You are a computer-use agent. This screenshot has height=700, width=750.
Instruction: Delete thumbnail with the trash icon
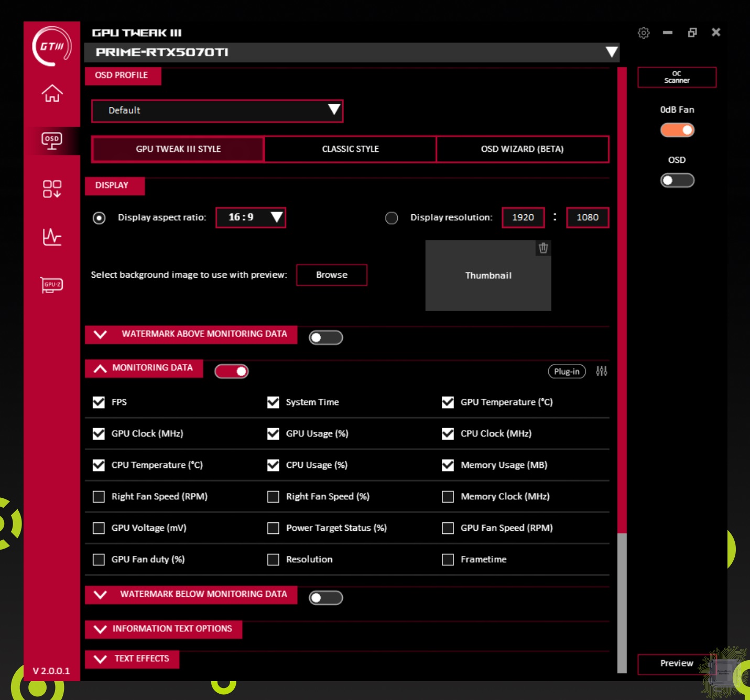(x=544, y=248)
